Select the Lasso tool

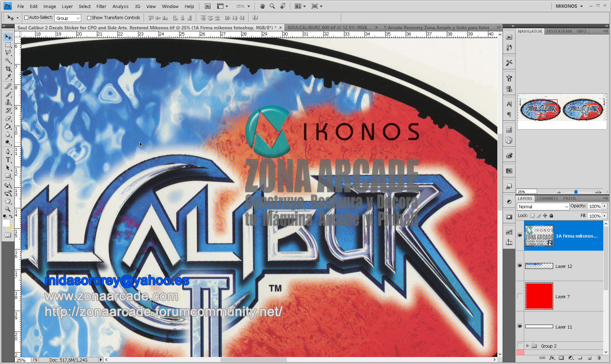coord(8,53)
